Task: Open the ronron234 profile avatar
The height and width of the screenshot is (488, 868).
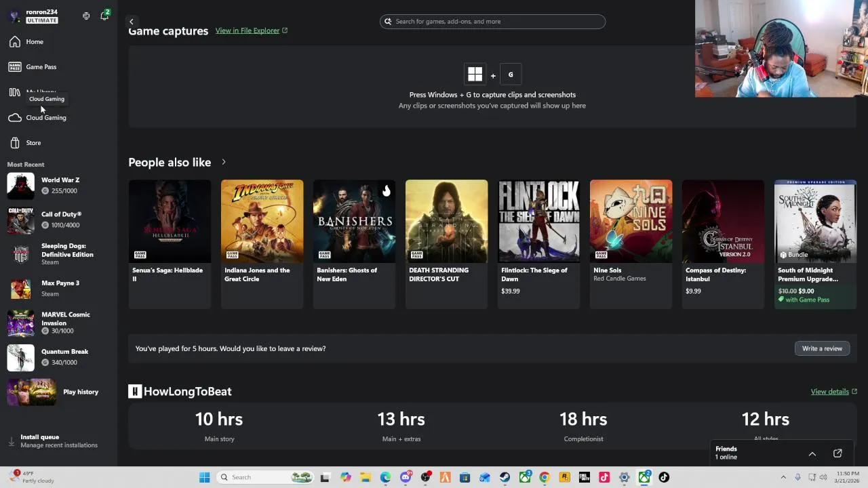Action: (15, 16)
